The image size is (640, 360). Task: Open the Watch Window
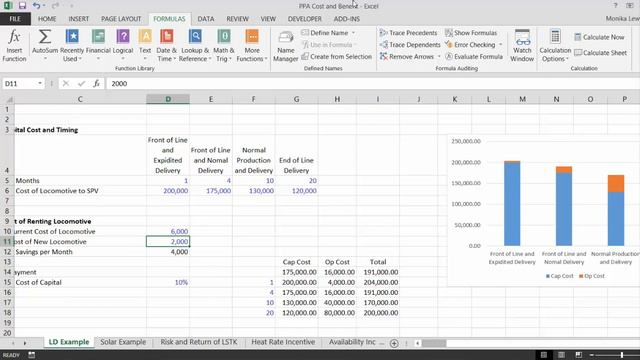(522, 46)
